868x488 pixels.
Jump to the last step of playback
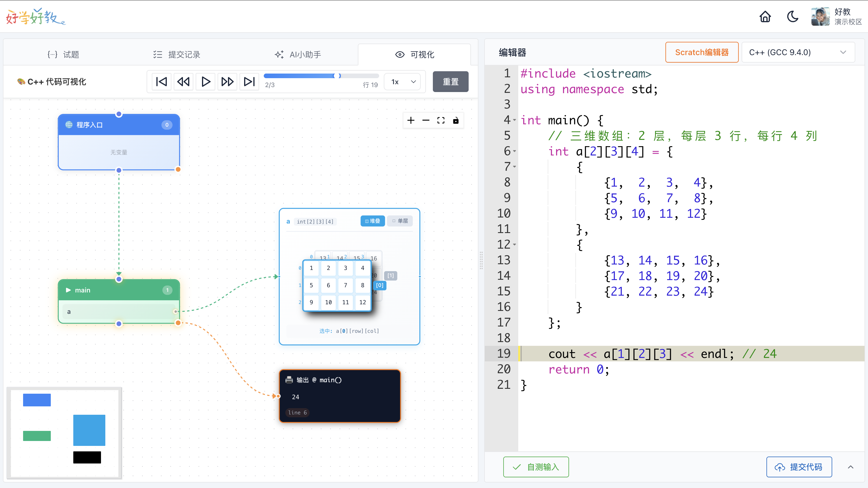[249, 82]
